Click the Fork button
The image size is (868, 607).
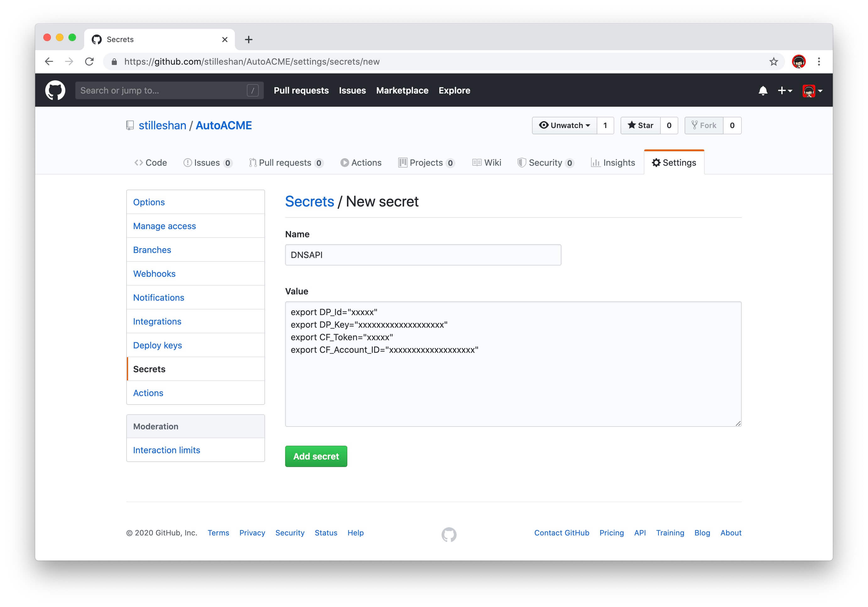[x=703, y=126]
